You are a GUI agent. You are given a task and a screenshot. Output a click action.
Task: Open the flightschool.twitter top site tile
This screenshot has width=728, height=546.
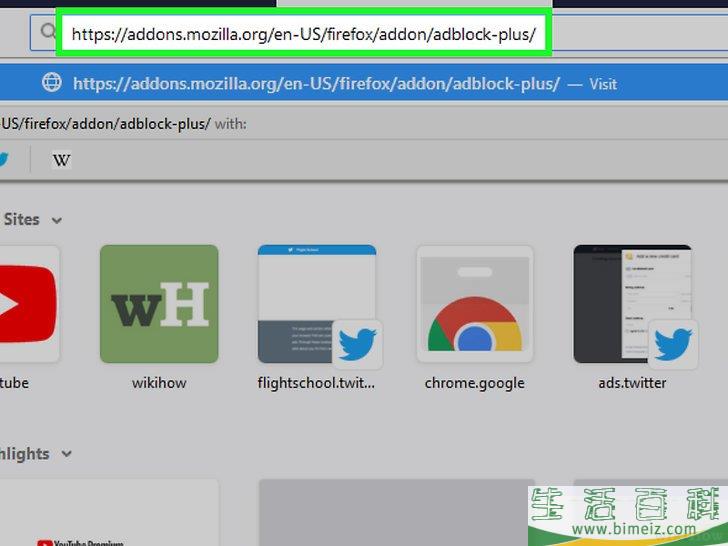317,304
